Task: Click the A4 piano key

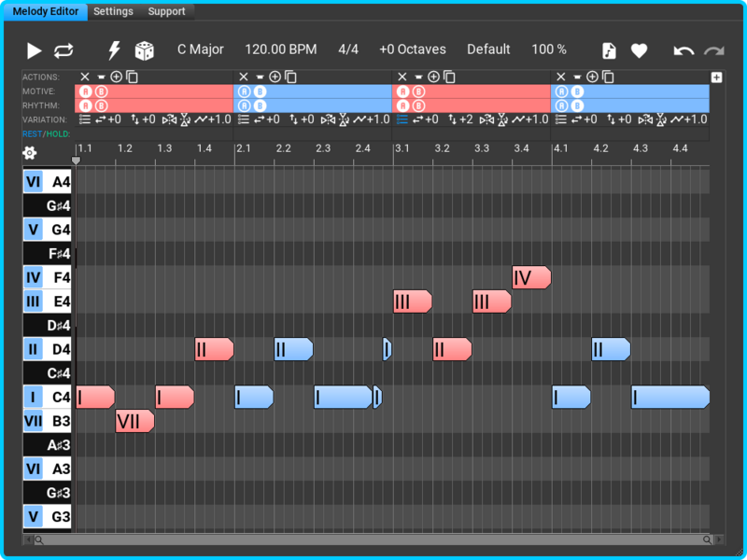Action: pos(48,181)
